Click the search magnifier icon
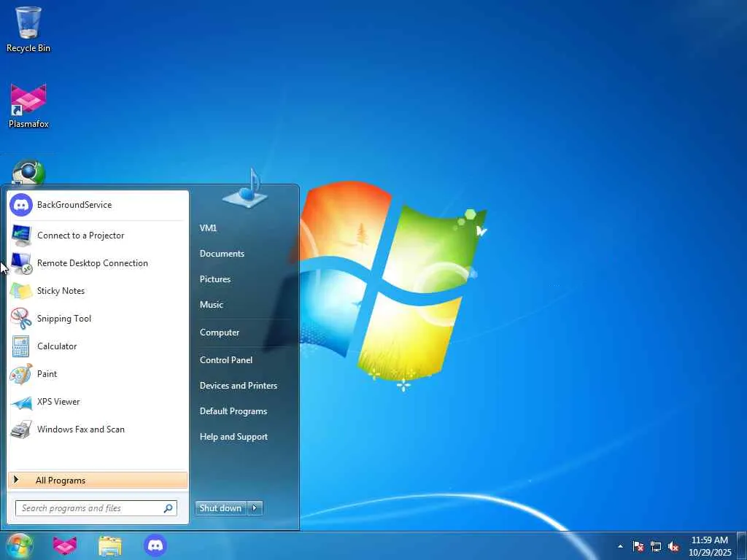Screen dimensions: 747x560 tap(169, 508)
